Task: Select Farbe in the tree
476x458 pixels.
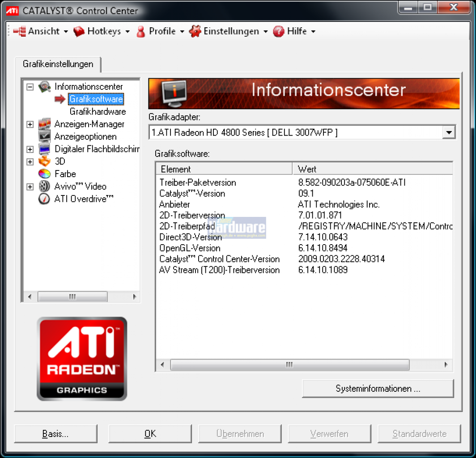Action: click(65, 174)
